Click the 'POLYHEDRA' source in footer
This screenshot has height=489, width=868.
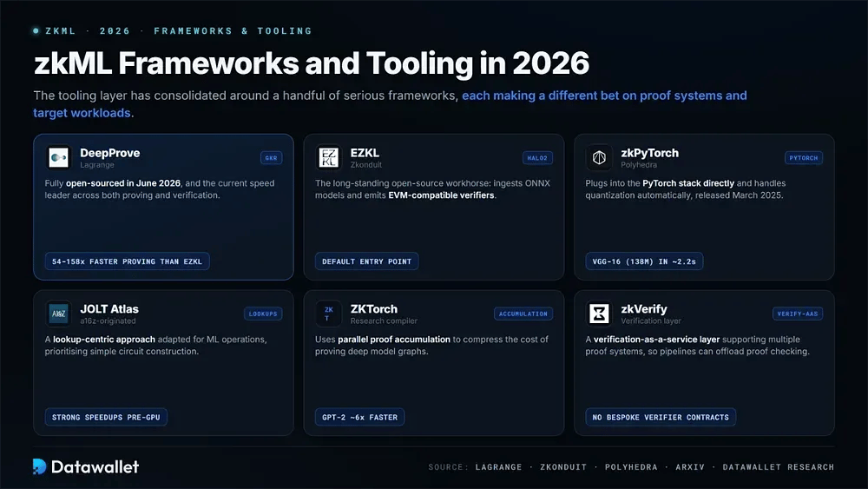[x=631, y=467]
